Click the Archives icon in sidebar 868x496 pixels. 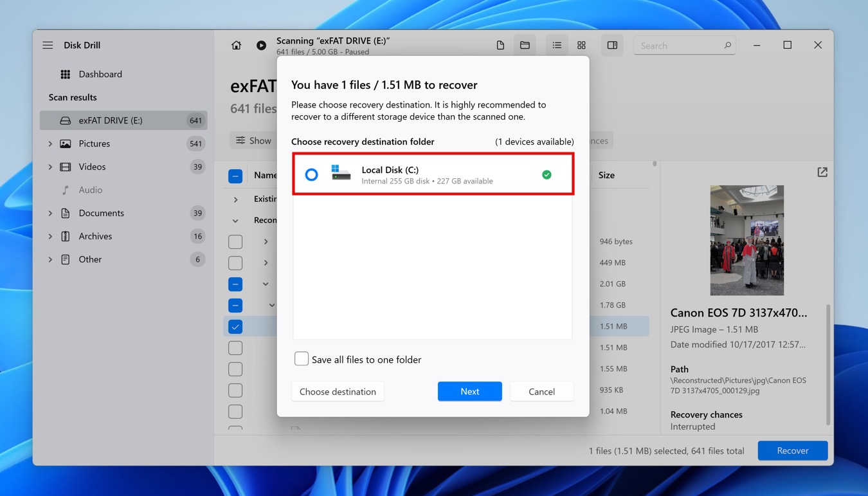[x=66, y=237]
